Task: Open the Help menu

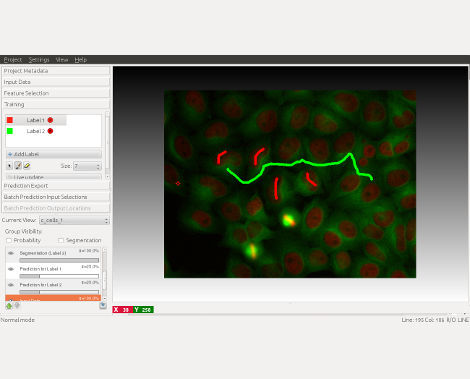Action: (x=80, y=60)
